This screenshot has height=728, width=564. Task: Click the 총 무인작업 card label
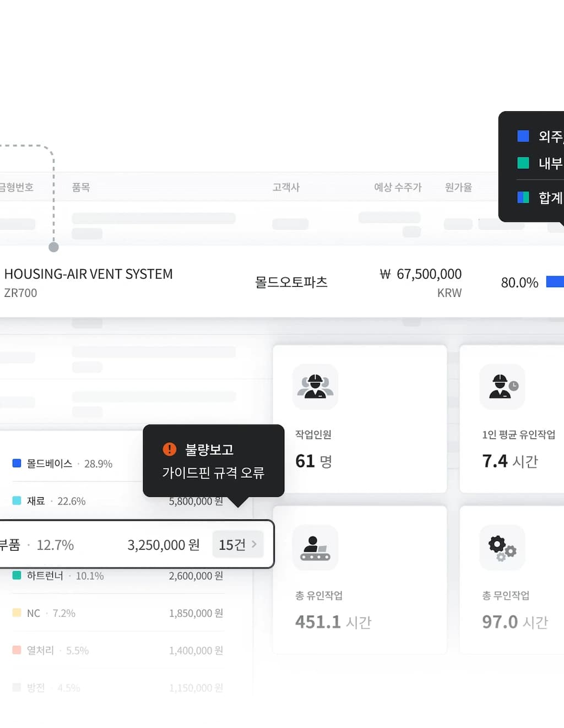[x=506, y=595]
